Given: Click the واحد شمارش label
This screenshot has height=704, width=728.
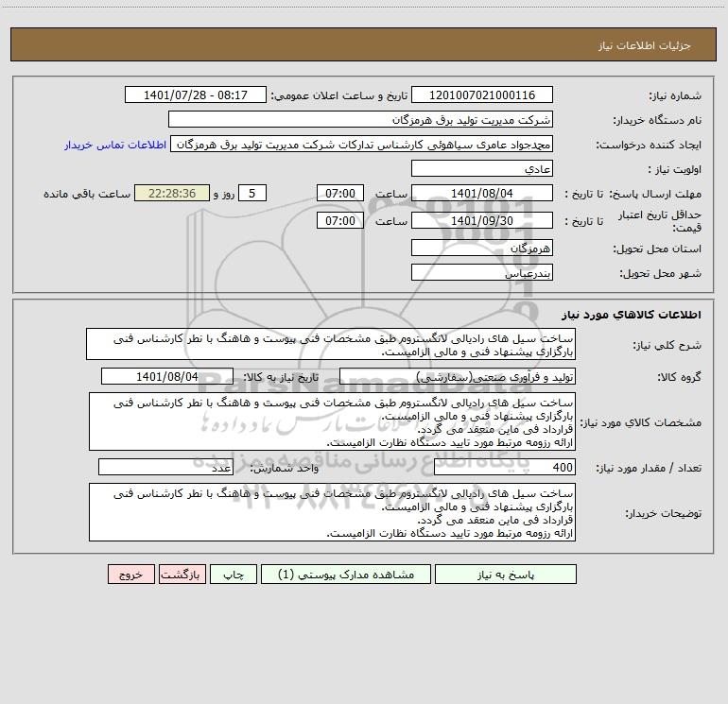Looking at the screenshot, I should click(285, 468).
